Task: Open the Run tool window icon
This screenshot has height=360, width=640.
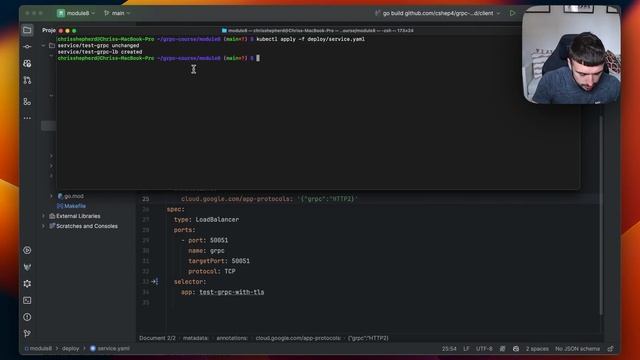Action: point(27,250)
